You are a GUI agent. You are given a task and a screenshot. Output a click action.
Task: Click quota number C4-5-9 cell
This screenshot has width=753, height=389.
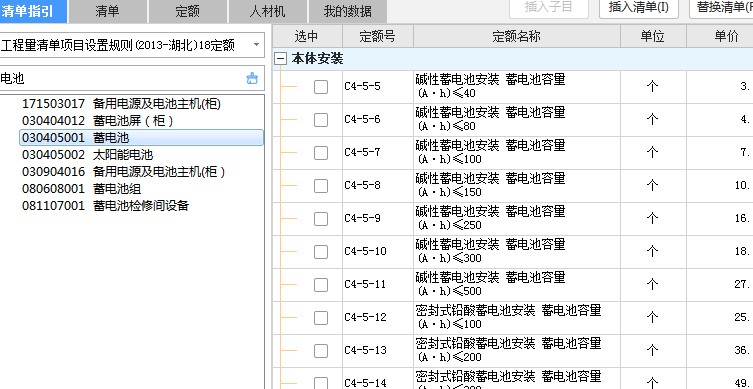point(377,219)
